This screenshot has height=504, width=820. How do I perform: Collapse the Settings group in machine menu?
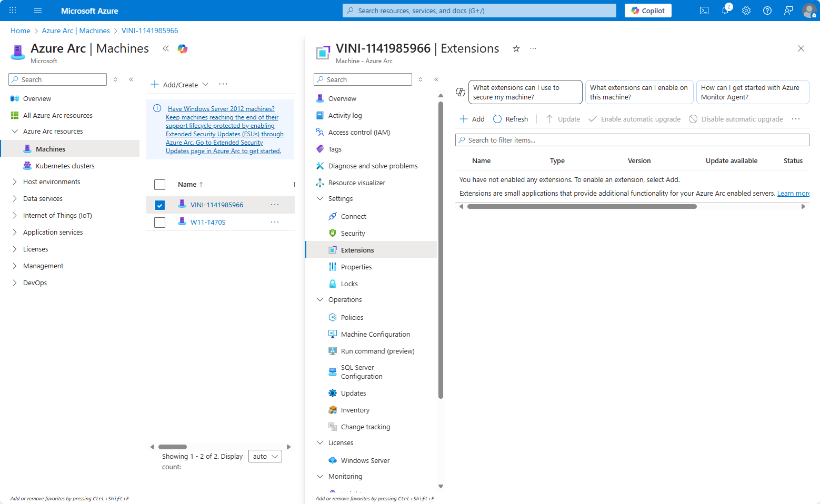[320, 199]
